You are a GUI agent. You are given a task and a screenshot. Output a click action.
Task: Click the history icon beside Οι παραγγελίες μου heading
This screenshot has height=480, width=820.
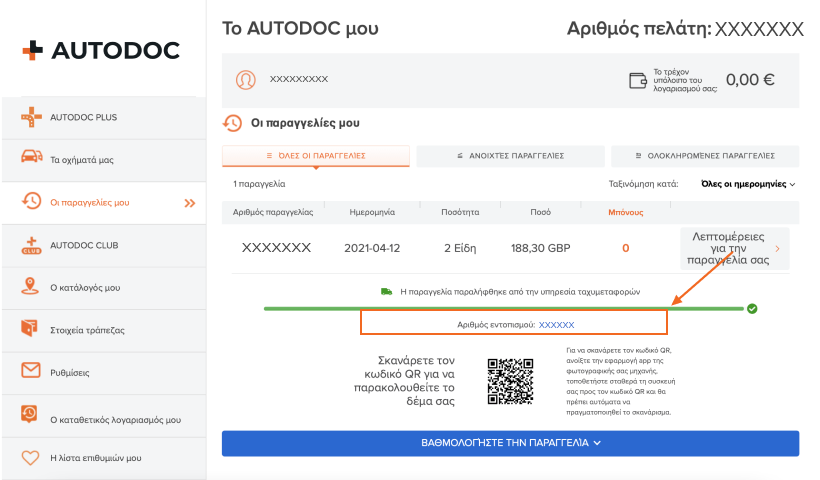pos(232,123)
